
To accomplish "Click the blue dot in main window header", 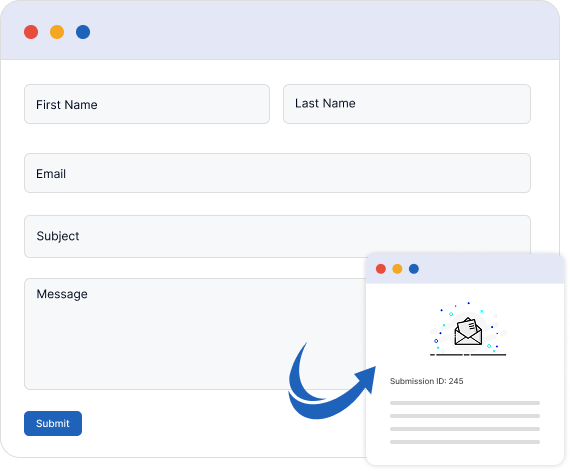I will [83, 32].
